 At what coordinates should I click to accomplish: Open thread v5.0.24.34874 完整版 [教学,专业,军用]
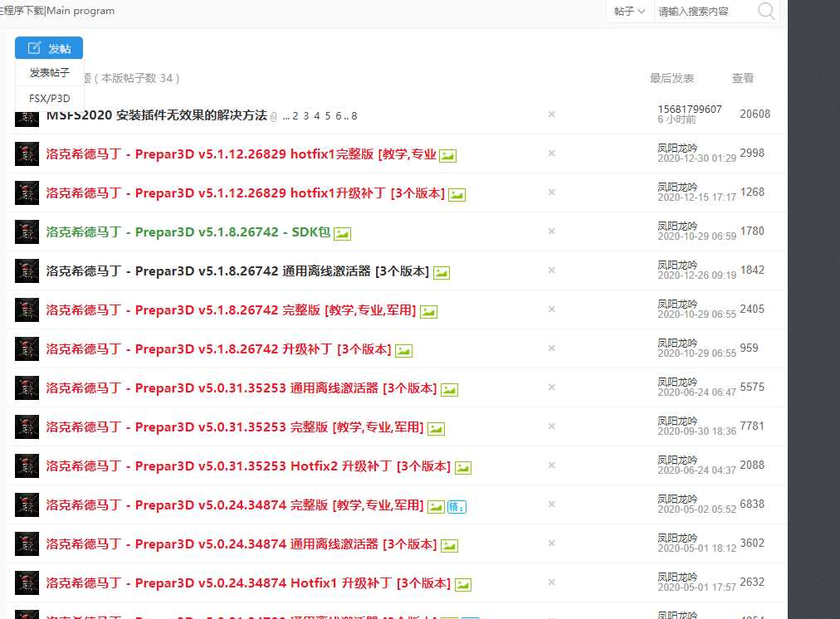(x=235, y=505)
